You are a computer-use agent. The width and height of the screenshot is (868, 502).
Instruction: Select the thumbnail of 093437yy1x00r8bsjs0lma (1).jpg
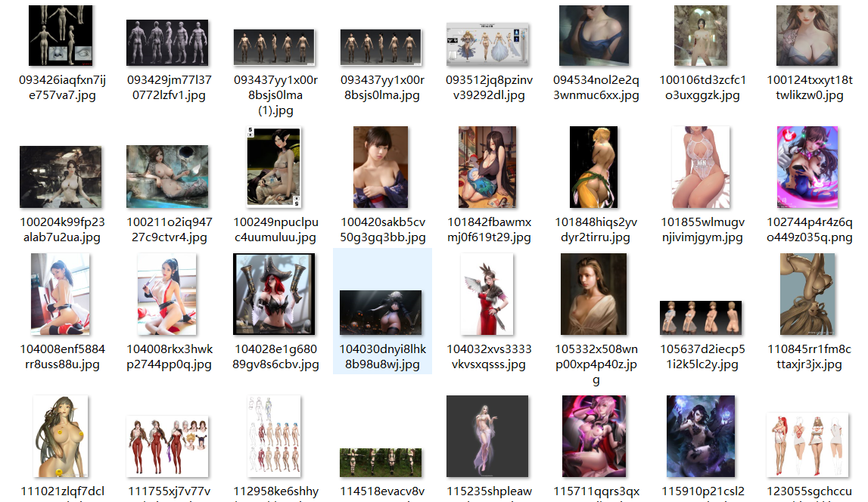click(x=274, y=47)
